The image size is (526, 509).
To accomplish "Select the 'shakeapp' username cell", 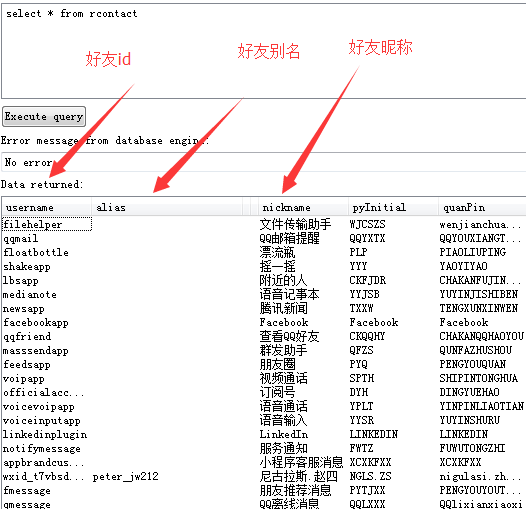I will coord(47,266).
